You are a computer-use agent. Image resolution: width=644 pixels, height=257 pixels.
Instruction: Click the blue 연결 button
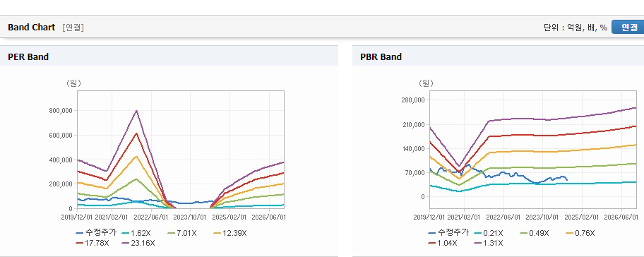628,27
